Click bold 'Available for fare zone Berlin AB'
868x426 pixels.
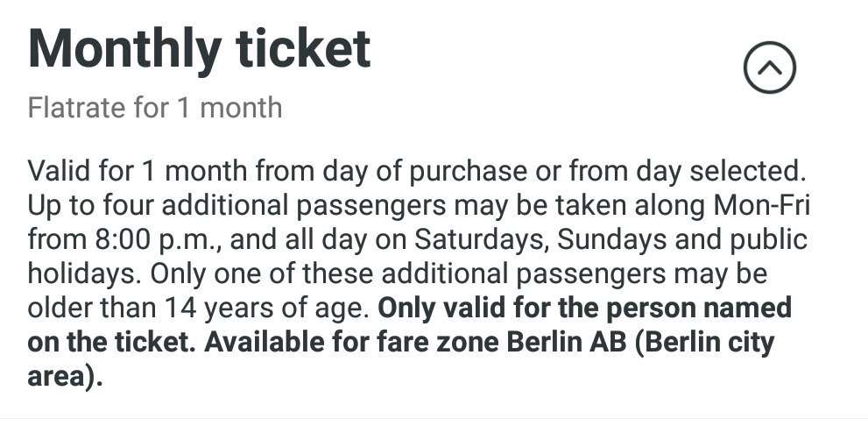point(415,343)
